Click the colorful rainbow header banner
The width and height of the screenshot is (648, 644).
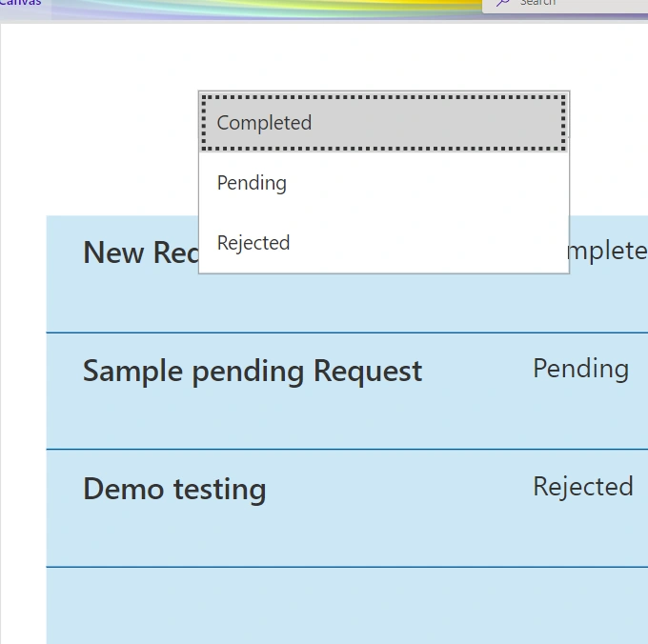coord(265,9)
